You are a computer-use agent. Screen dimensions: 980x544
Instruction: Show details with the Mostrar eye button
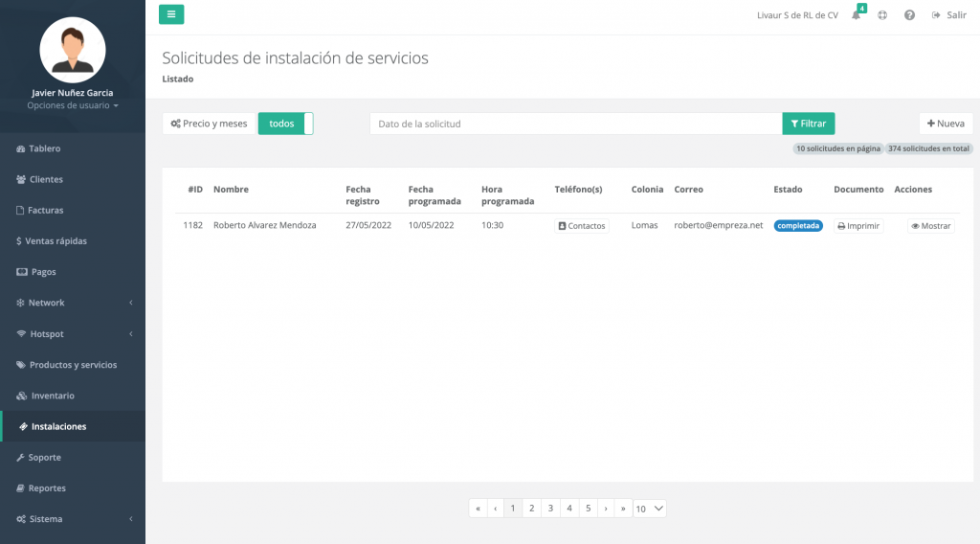(x=931, y=226)
